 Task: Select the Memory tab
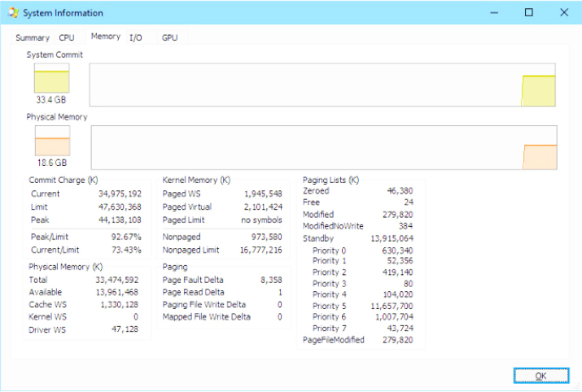[106, 37]
